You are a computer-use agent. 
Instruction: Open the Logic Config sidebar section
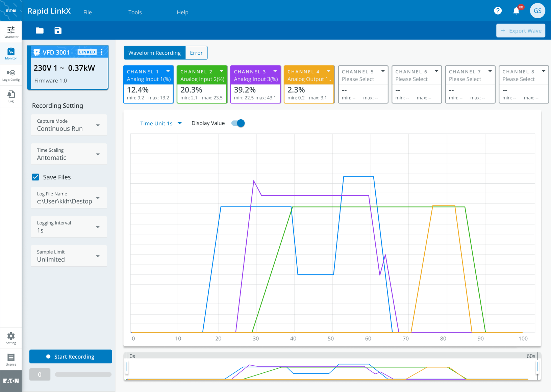(11, 75)
